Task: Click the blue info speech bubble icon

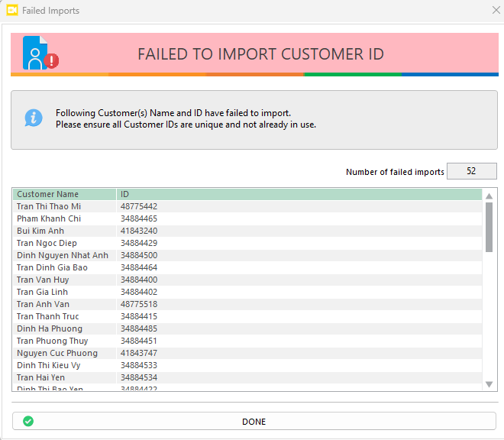Action: click(x=34, y=118)
